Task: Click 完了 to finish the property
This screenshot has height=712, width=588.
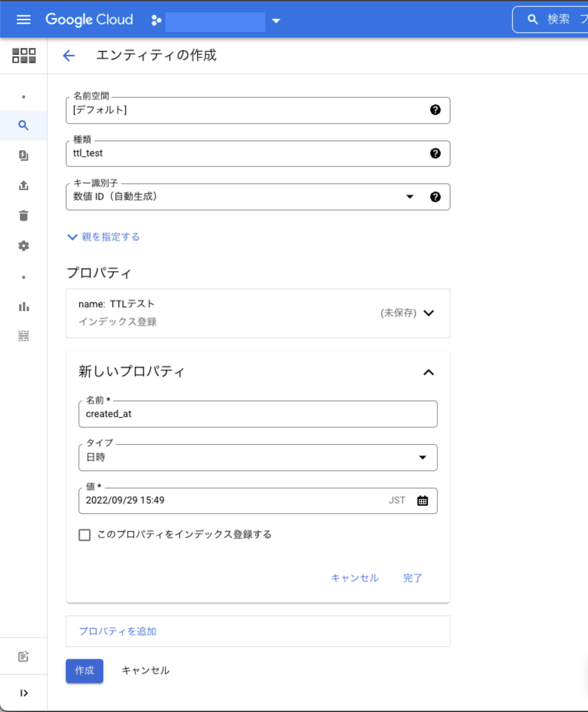Action: pos(413,578)
